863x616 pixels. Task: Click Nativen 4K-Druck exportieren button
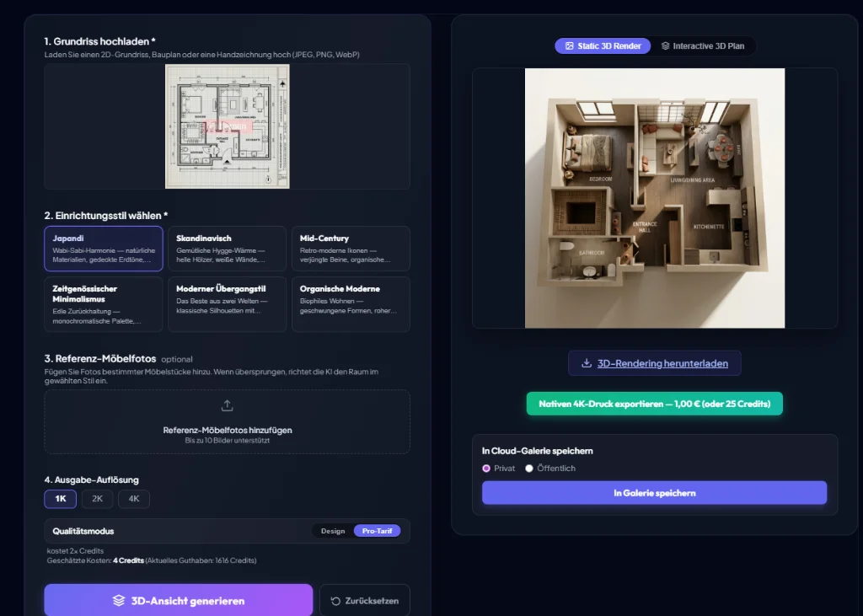(654, 404)
